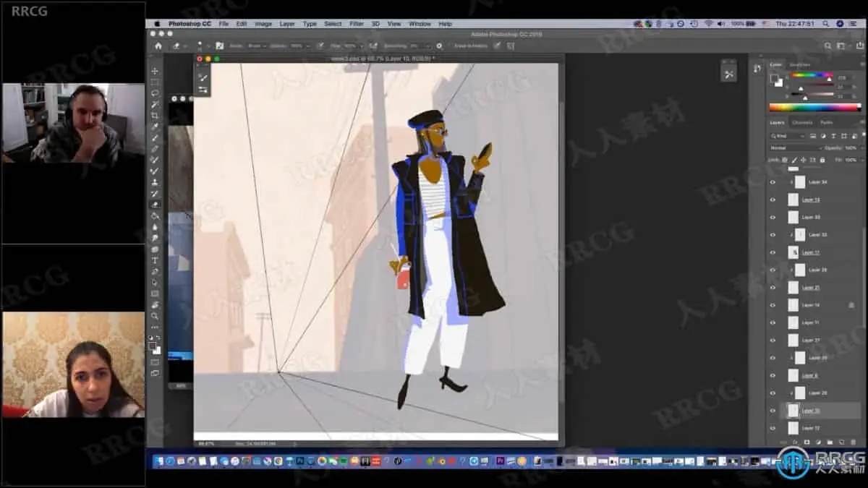Select the Magic Wand selection tool

click(x=155, y=104)
